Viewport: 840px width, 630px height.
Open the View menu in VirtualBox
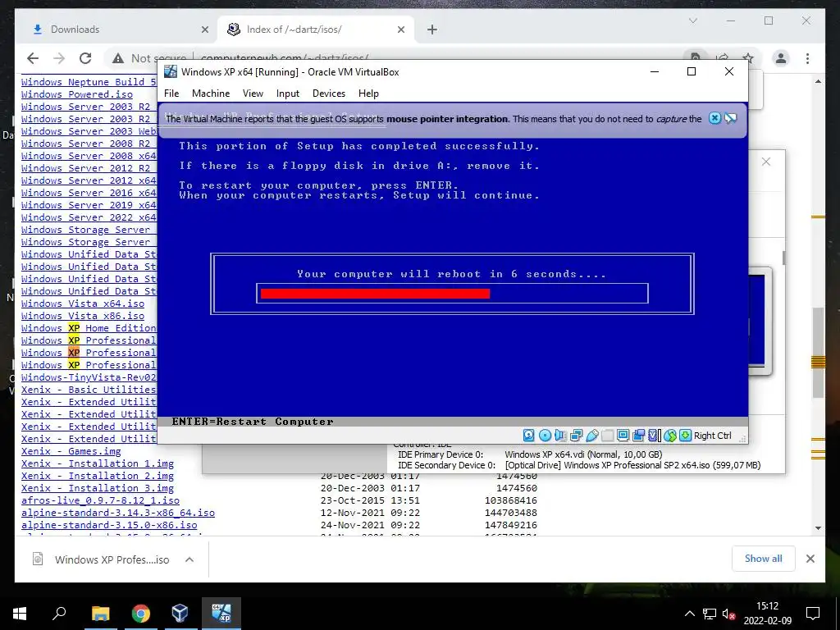tap(253, 94)
